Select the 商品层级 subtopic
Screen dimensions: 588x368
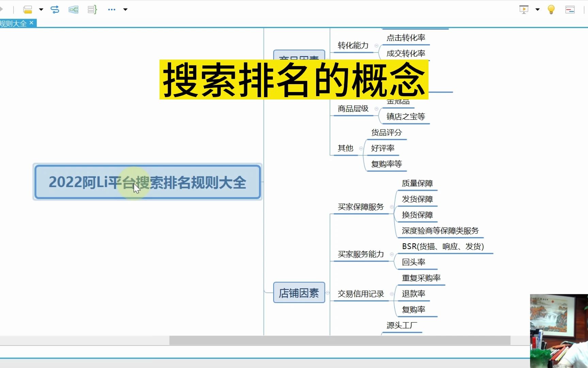pyautogui.click(x=353, y=108)
